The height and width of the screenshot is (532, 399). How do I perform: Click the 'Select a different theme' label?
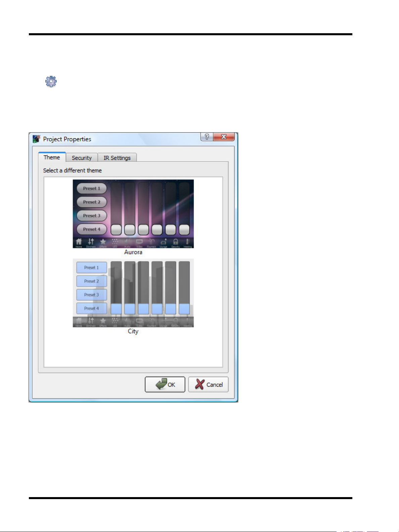72,171
